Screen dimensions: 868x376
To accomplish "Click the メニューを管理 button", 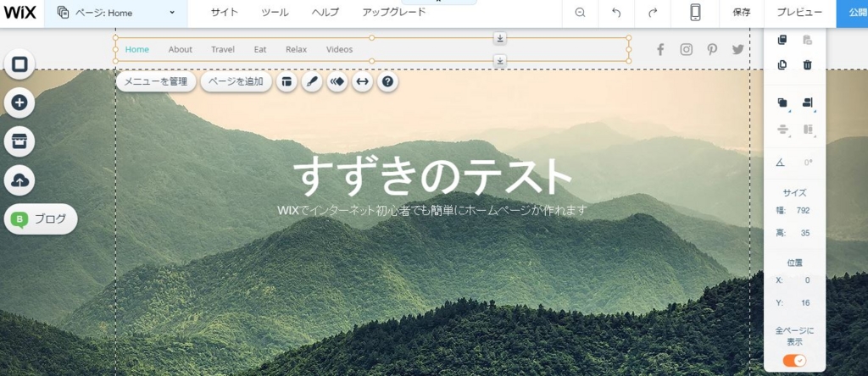I will click(156, 81).
